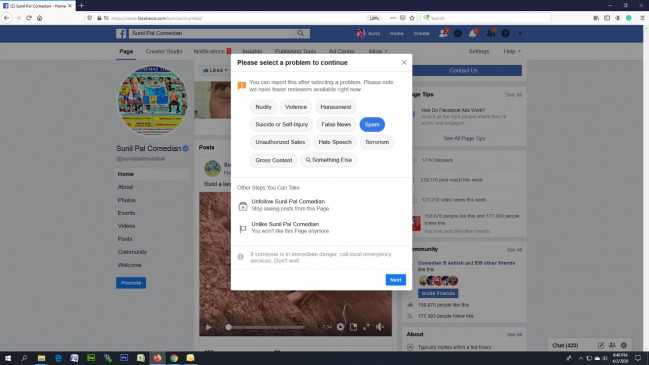Open Photoshop from taskbar
The image size is (649, 365).
pyautogui.click(x=124, y=358)
